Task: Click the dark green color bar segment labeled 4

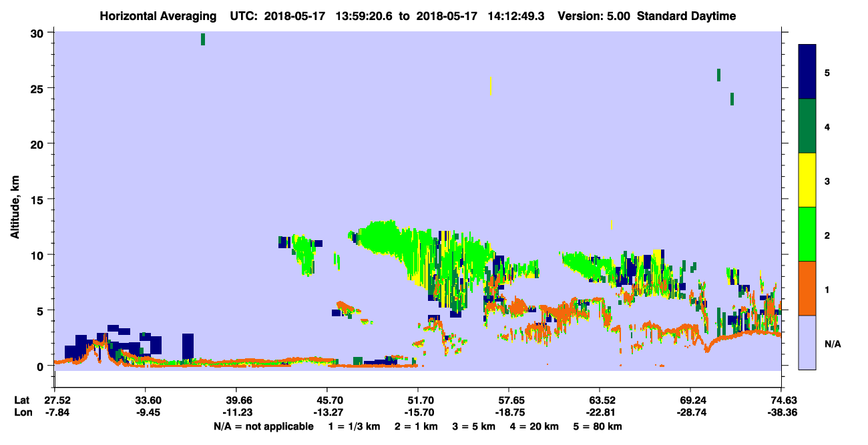Action: pyautogui.click(x=807, y=126)
